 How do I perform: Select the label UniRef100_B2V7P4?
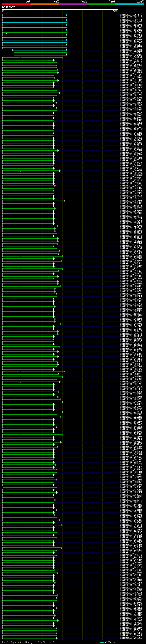point(131,72)
